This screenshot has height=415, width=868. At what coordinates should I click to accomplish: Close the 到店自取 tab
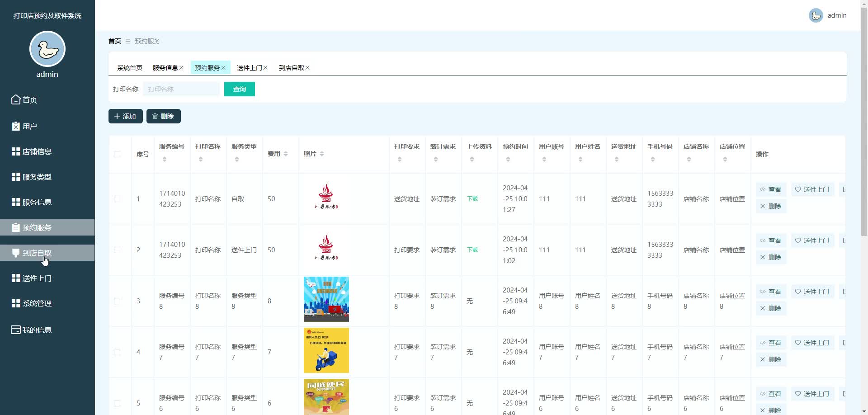(x=307, y=68)
